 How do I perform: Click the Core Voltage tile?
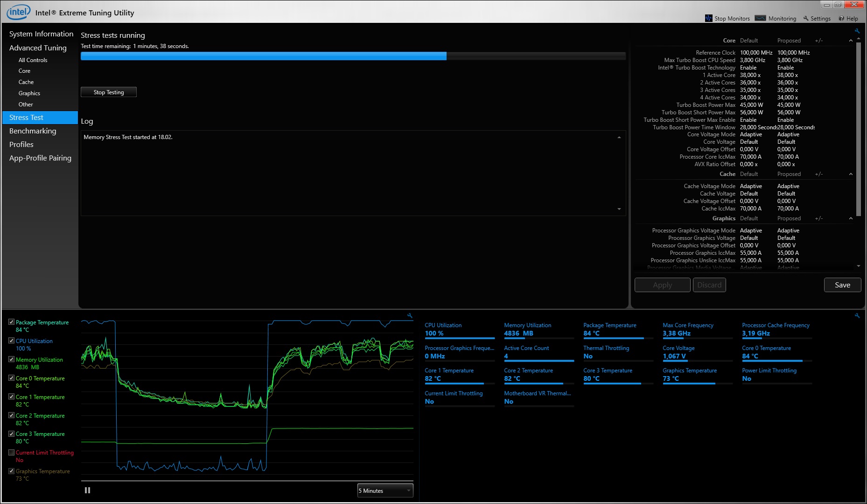point(697,352)
